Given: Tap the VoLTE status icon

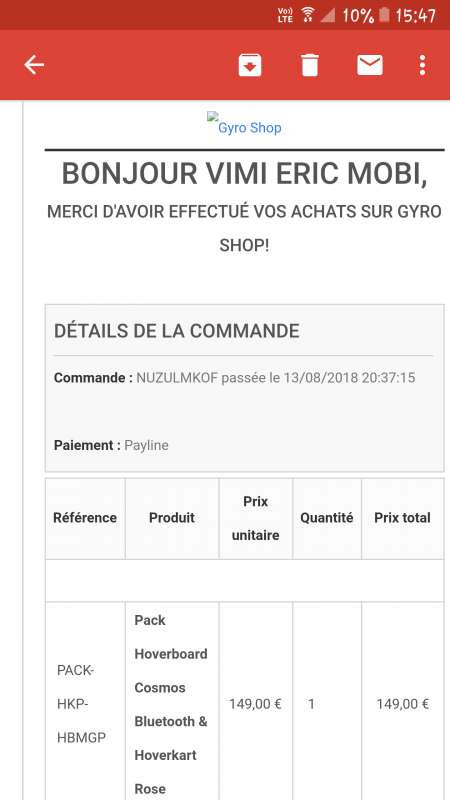Looking at the screenshot, I should [x=285, y=15].
